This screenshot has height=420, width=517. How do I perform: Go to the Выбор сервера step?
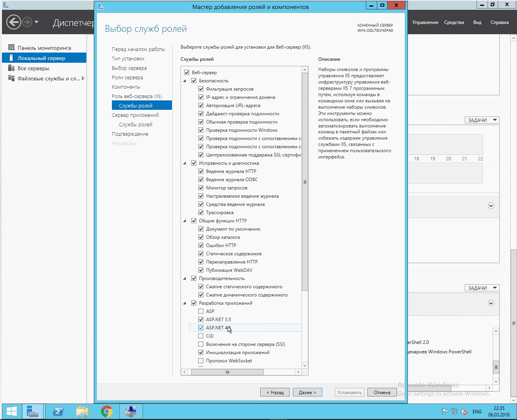pyautogui.click(x=129, y=68)
